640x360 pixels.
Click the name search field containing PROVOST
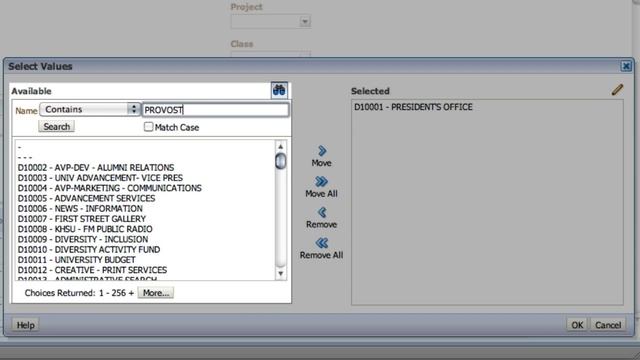[216, 110]
